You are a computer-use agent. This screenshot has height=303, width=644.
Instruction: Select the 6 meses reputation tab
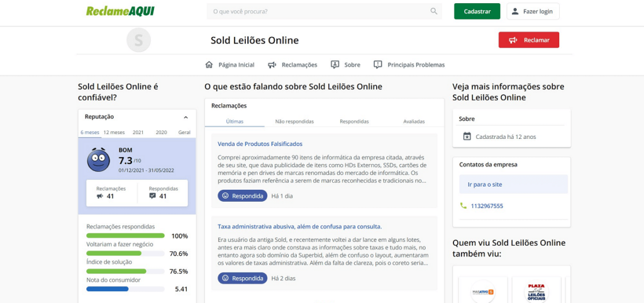[89, 133]
